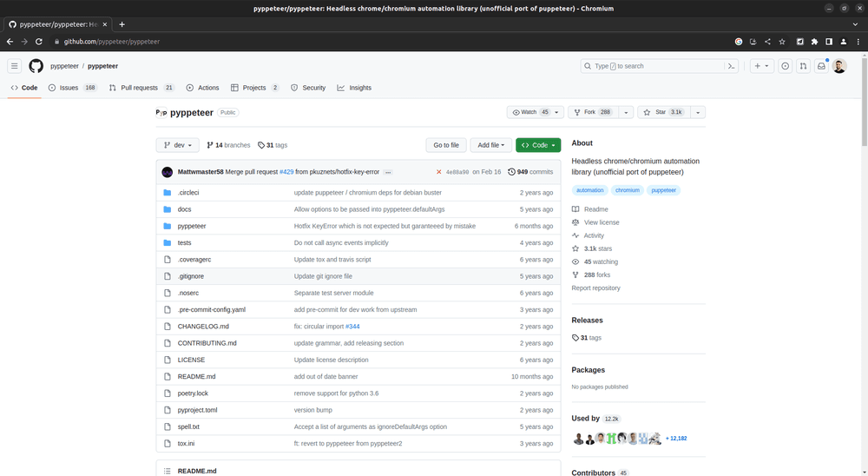This screenshot has width=868, height=476.
Task: Click Mattwmaster58 commit author avatar
Action: (x=168, y=172)
